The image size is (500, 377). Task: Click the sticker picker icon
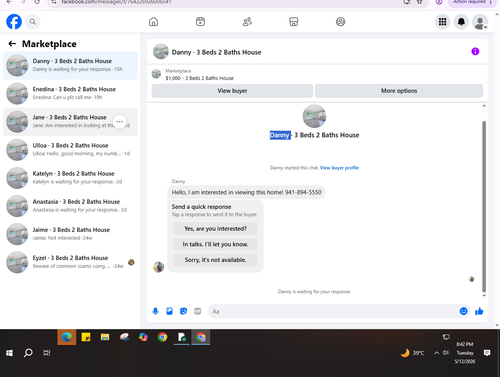183,311
